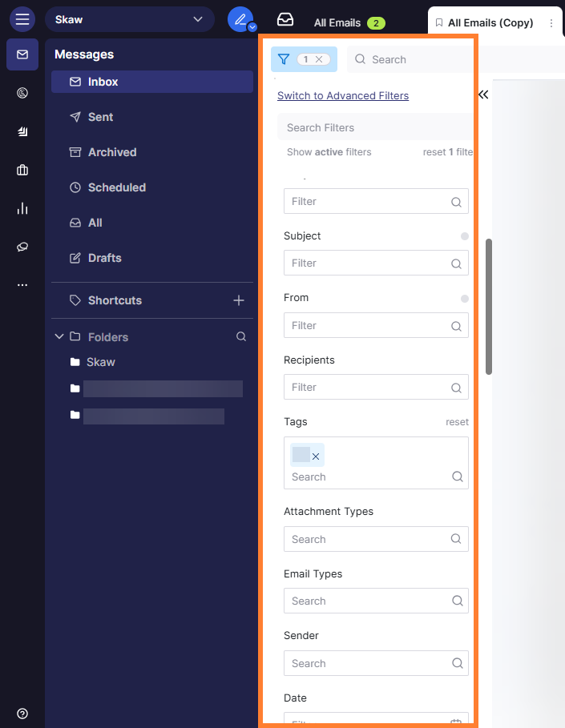
Task: Clear the active filter count badge
Action: [319, 59]
